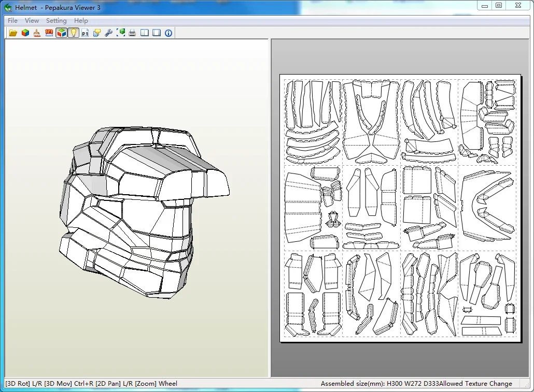Select the single-pane layout icon
534x392 pixels.
tap(157, 33)
